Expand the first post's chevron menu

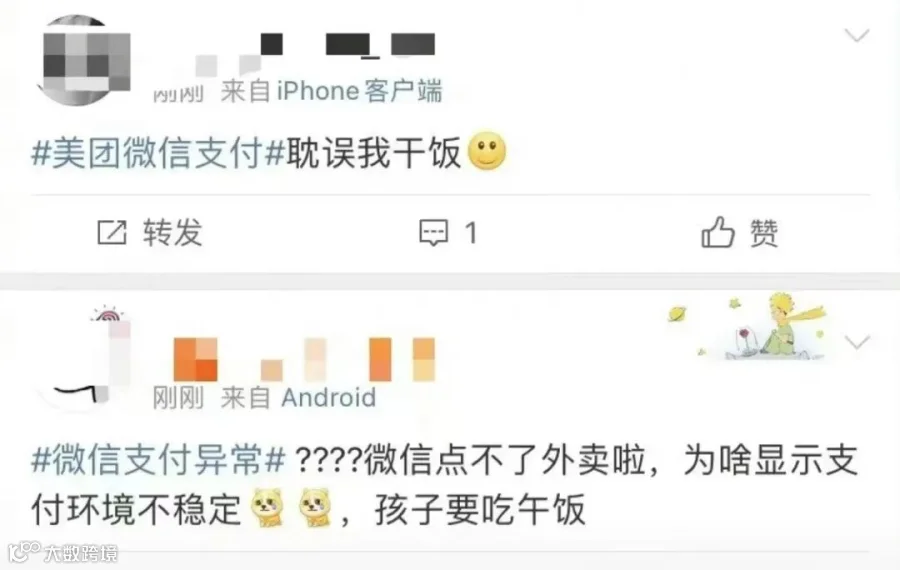tap(857, 36)
